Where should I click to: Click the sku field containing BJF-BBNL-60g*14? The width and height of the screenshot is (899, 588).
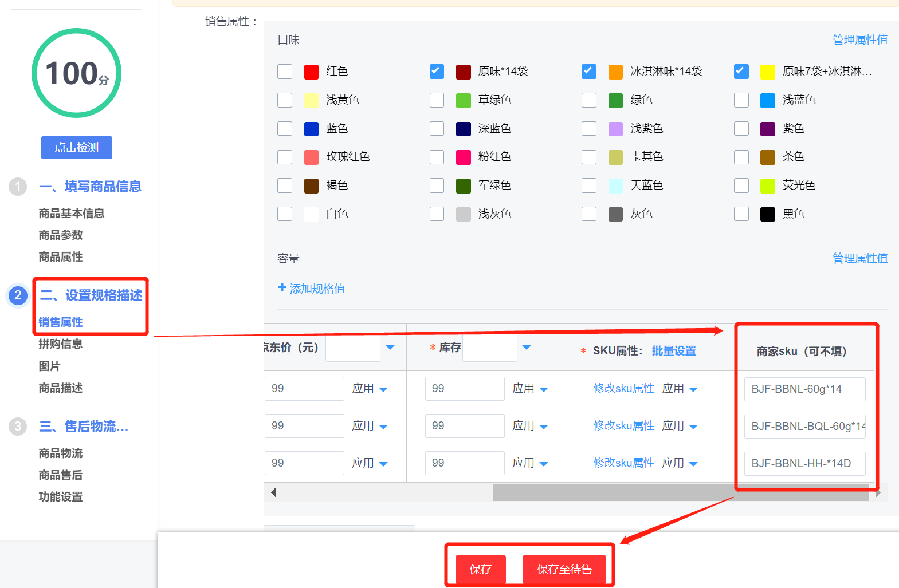804,389
